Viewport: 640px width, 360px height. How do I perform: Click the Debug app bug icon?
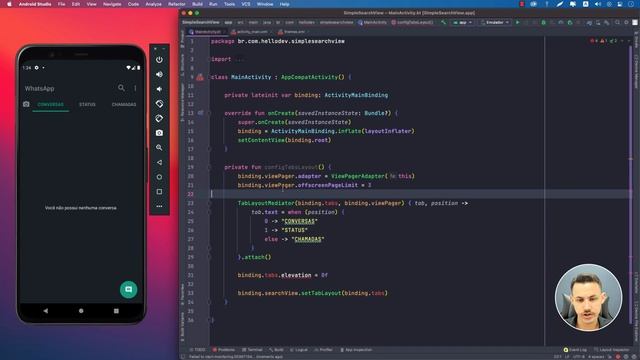pyautogui.click(x=543, y=22)
